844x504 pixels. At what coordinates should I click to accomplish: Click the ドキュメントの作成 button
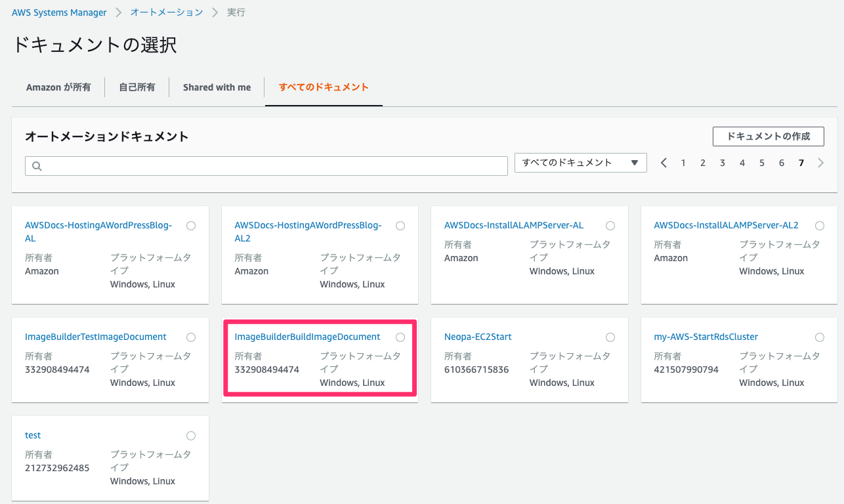point(769,136)
